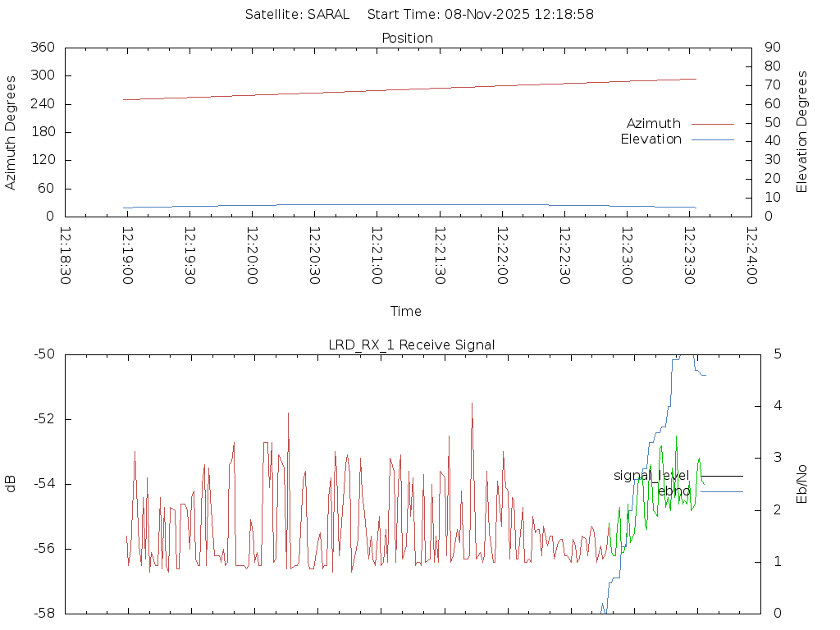Click the Satellite: SARAL header text
Screen dimensions: 840x630
click(297, 14)
